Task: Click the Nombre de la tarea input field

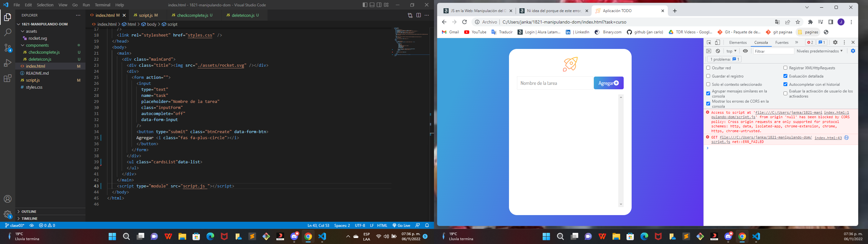Action: [x=555, y=83]
